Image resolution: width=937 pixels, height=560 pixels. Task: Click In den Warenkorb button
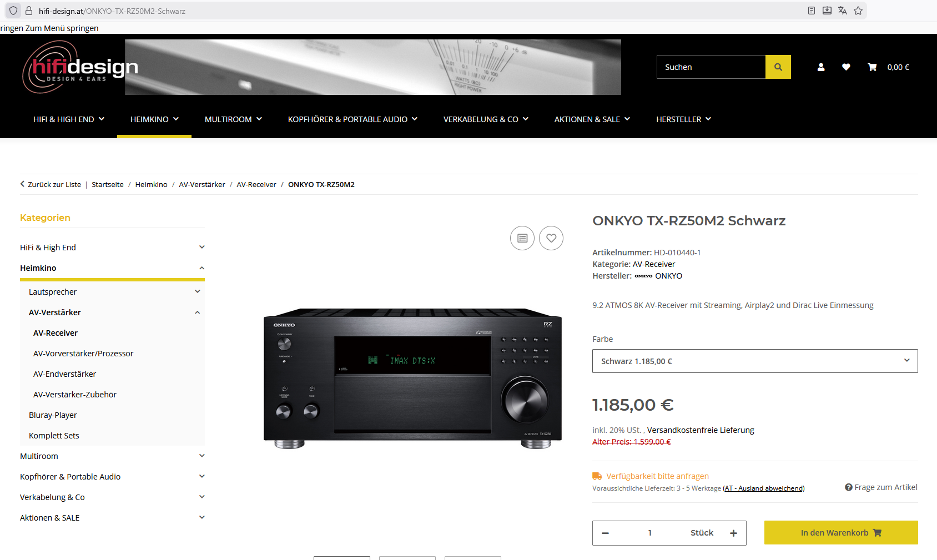(x=840, y=533)
